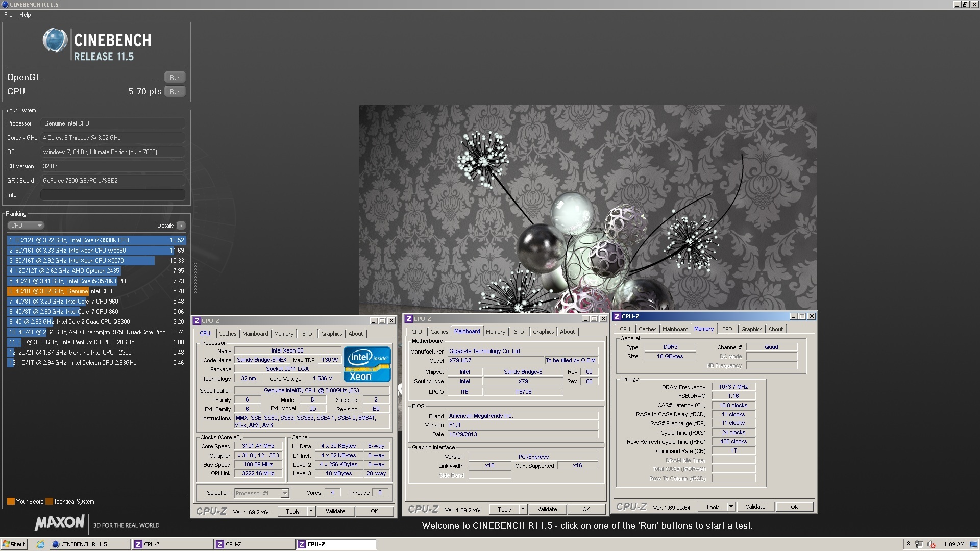Select SPD tab in middle CPU-Z window

[519, 332]
